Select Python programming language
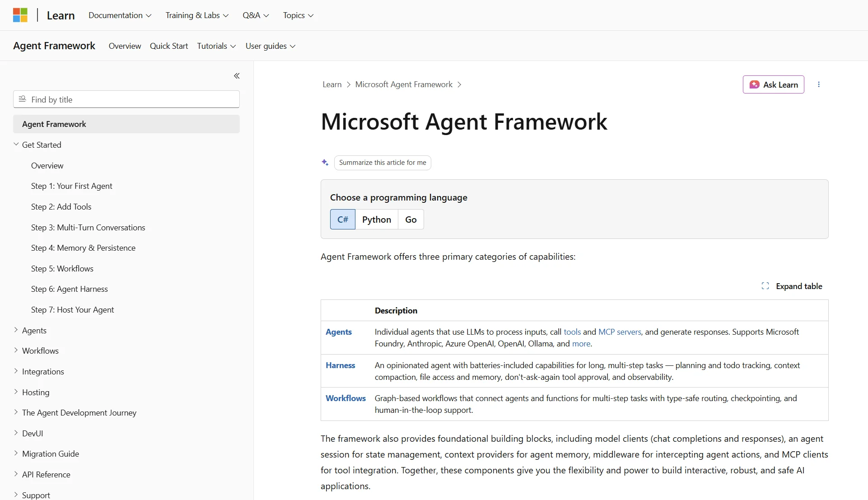The height and width of the screenshot is (500, 868). click(377, 220)
